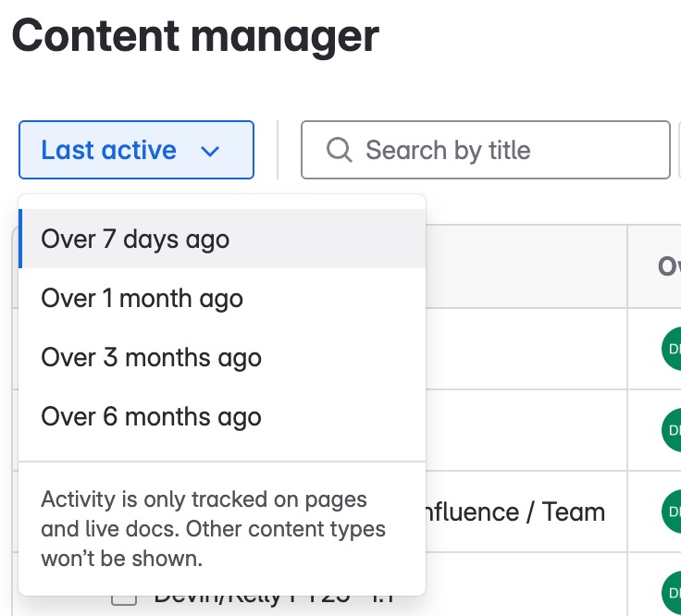This screenshot has height=616, width=681.
Task: Sort by the Owner column header
Action: pos(669,266)
